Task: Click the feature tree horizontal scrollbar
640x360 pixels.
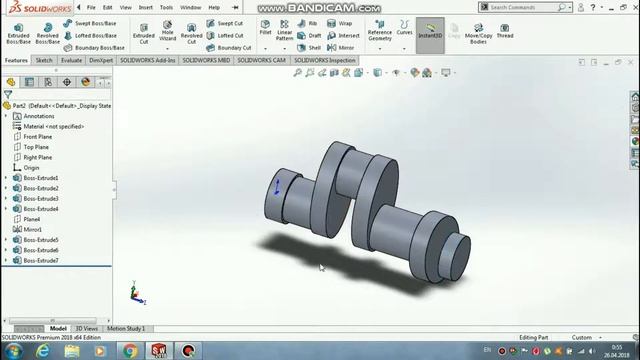Action: click(53, 321)
